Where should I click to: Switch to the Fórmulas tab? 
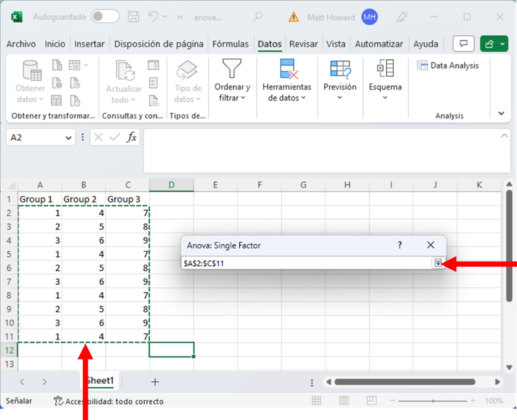click(230, 44)
